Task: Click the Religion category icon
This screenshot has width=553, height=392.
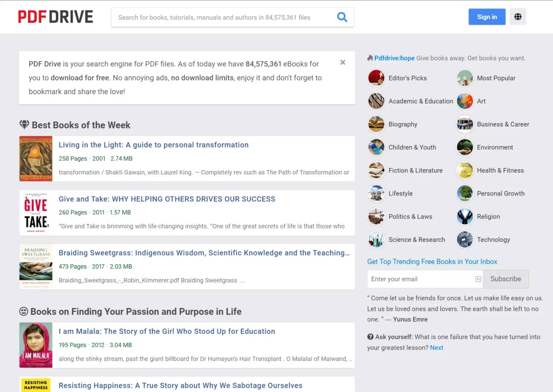Action: [x=465, y=217]
